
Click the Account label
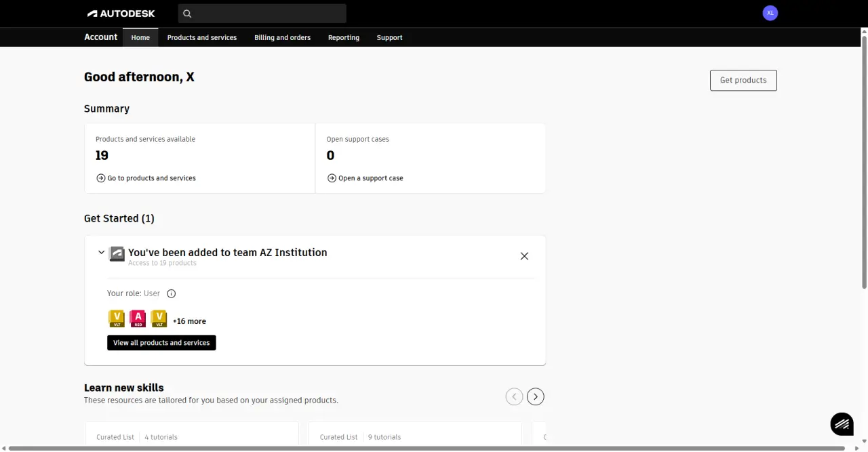100,37
